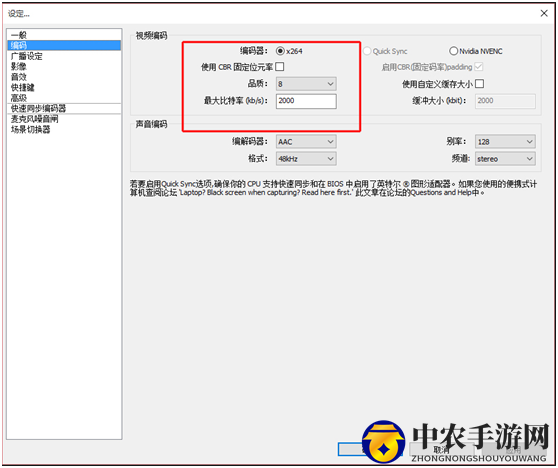Open the 48kHz format dropdown
The image size is (558, 468).
(x=306, y=159)
